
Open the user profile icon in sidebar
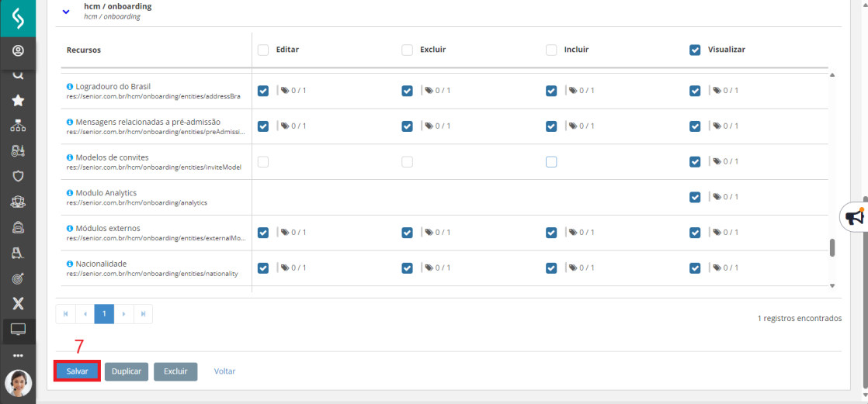coord(18,51)
